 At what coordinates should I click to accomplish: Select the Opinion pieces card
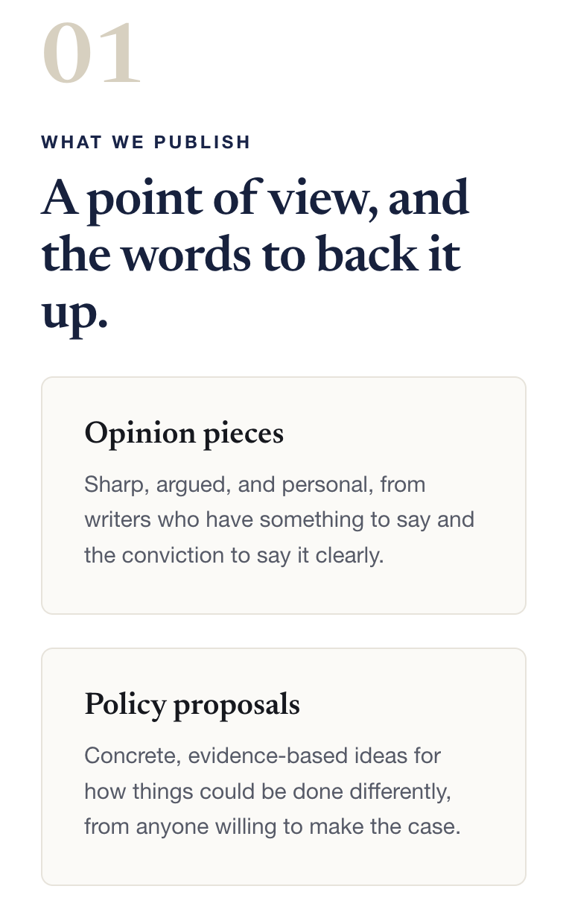(284, 496)
